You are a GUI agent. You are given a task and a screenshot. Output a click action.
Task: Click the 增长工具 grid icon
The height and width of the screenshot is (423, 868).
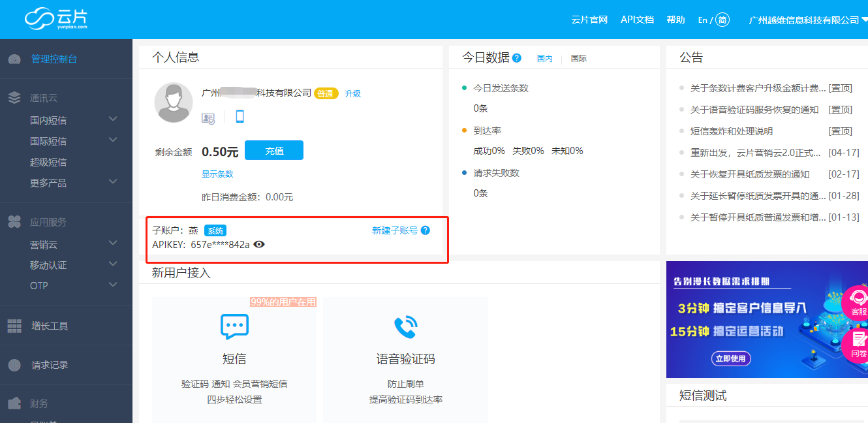tap(14, 326)
